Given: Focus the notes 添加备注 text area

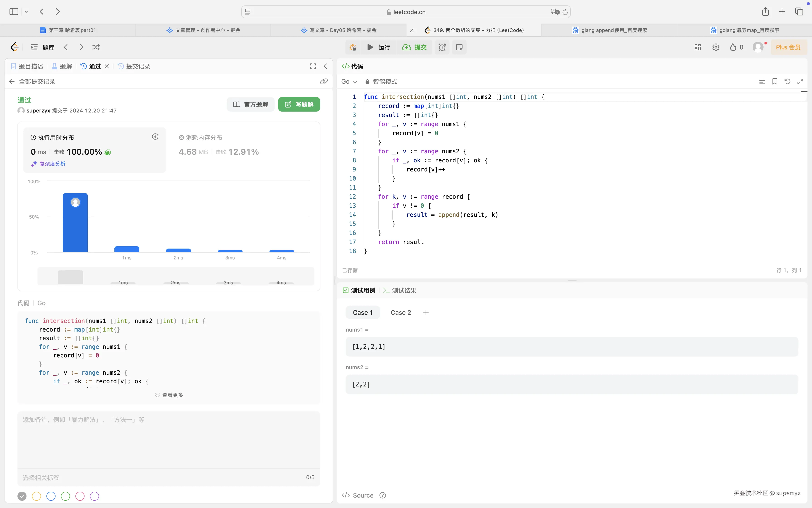Looking at the screenshot, I should pyautogui.click(x=168, y=440).
